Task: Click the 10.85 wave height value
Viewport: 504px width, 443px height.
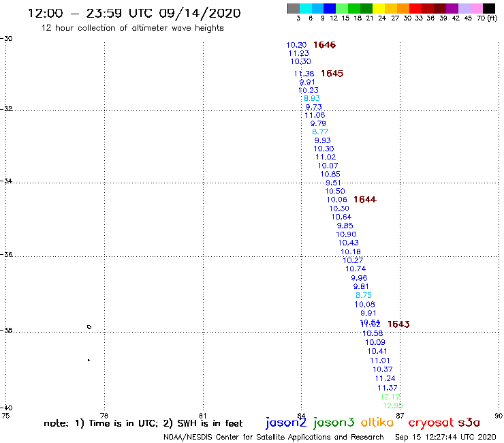Action: [330, 174]
